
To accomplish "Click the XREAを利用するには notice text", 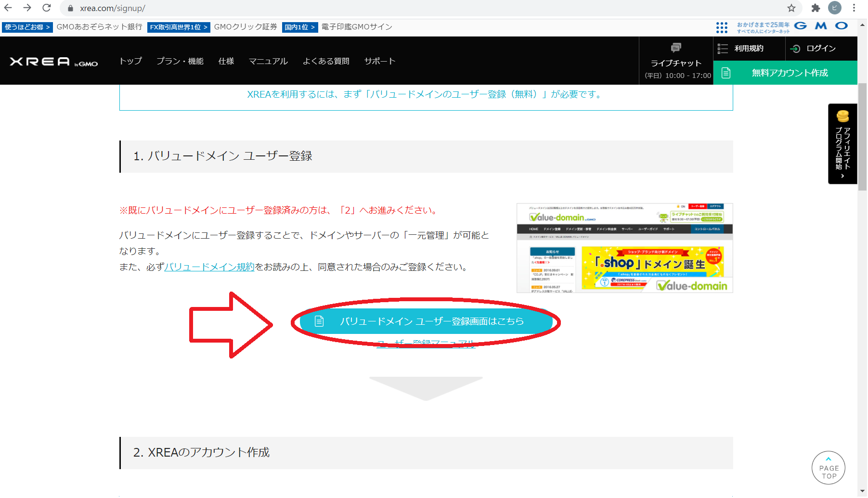I will (426, 94).
